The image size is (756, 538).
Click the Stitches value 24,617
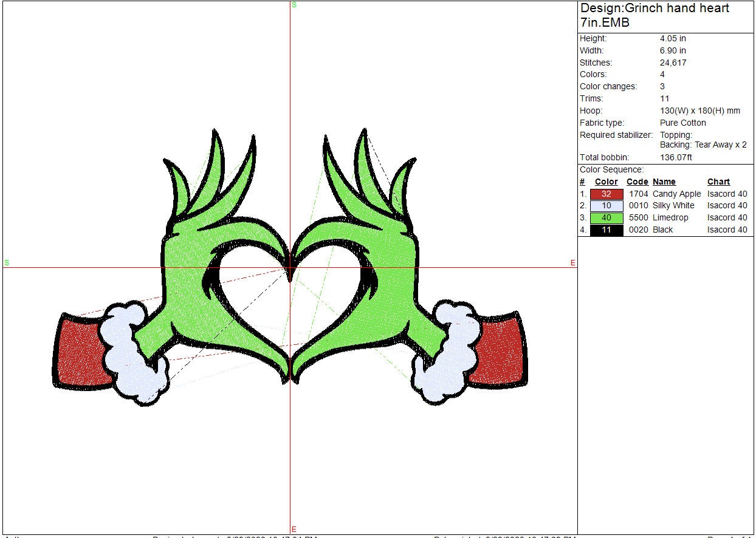(x=673, y=63)
